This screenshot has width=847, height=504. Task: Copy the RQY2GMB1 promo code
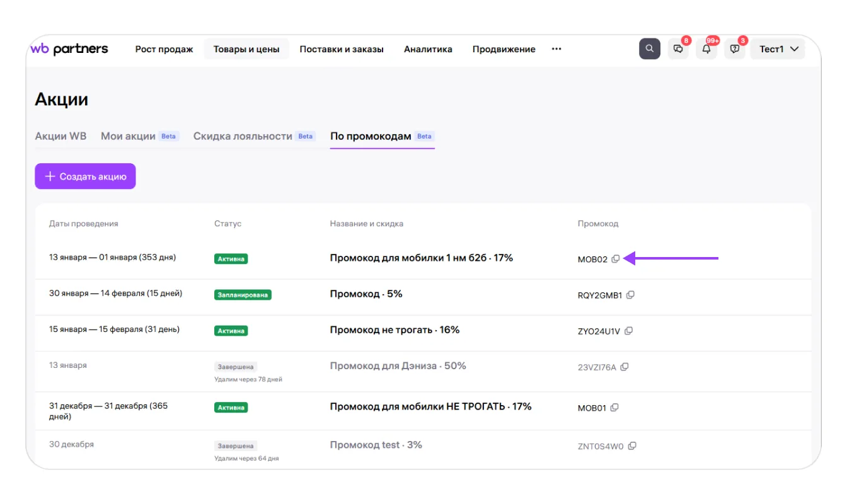(x=630, y=295)
